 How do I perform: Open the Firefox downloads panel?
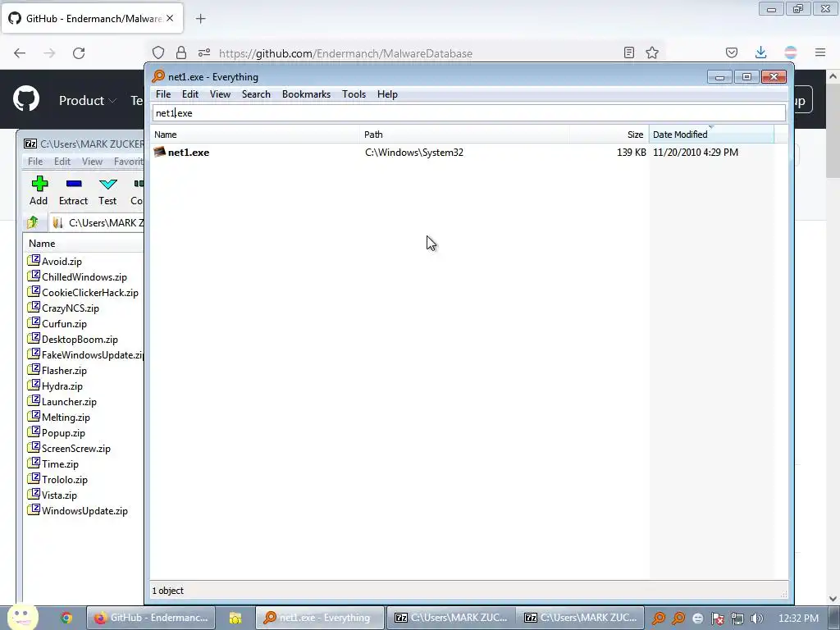tap(760, 52)
